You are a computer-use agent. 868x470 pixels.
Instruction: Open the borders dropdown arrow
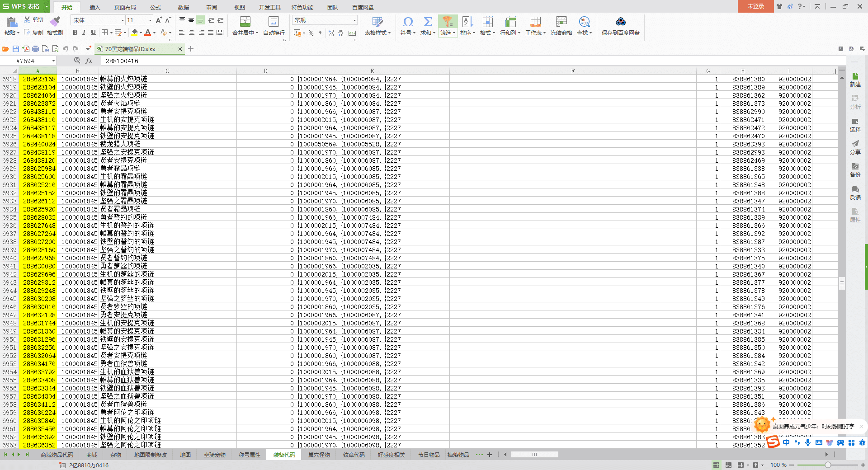[111, 33]
